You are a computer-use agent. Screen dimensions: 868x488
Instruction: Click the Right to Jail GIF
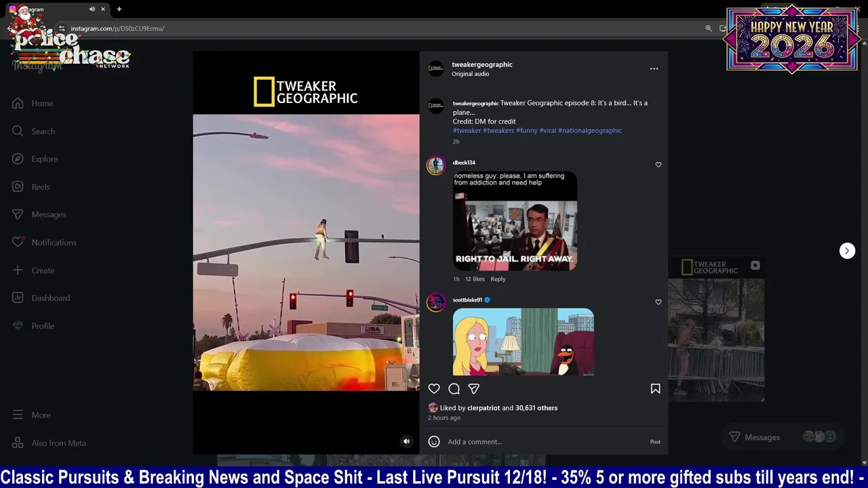515,221
